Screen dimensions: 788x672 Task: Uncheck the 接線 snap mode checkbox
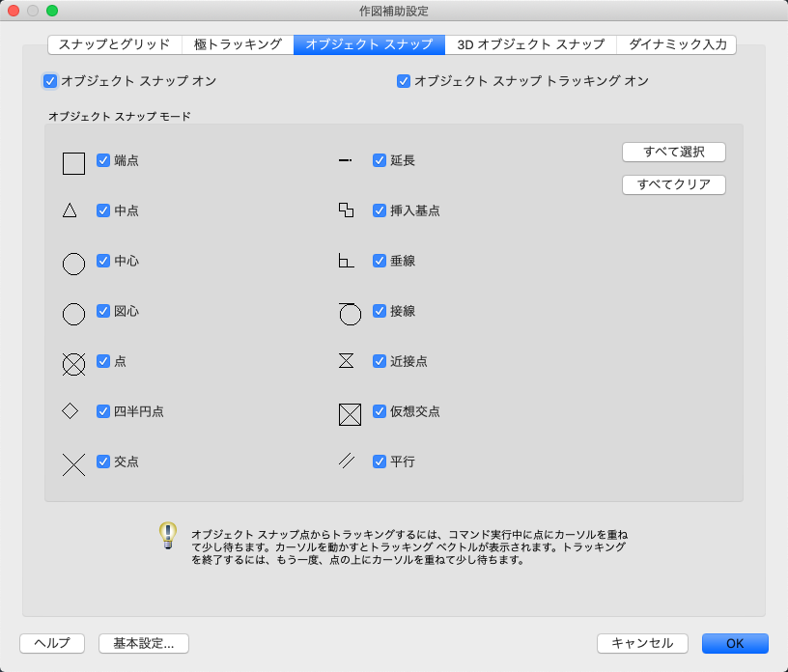pyautogui.click(x=380, y=311)
